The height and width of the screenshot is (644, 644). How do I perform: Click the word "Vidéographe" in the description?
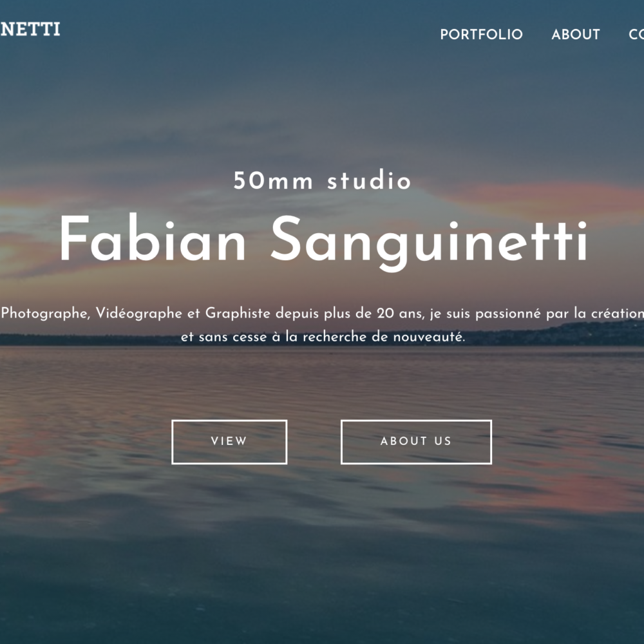tap(139, 314)
